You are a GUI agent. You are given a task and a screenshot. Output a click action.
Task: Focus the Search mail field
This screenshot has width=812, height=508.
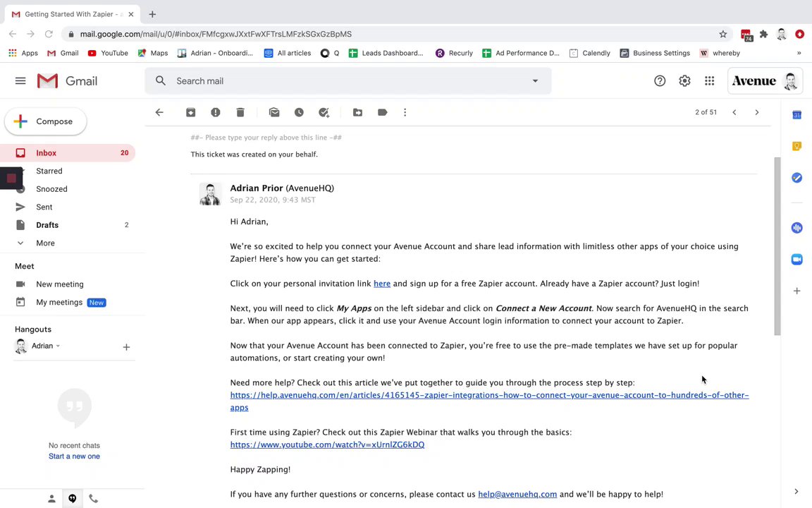(348, 81)
